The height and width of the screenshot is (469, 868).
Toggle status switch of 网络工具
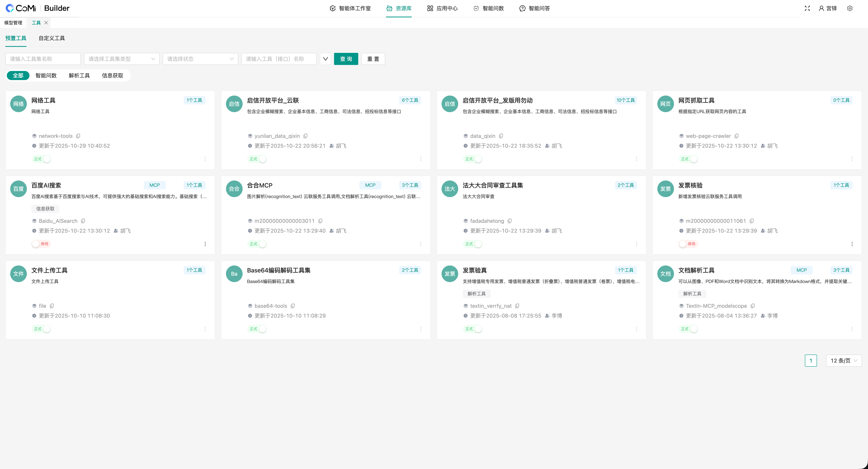41,159
